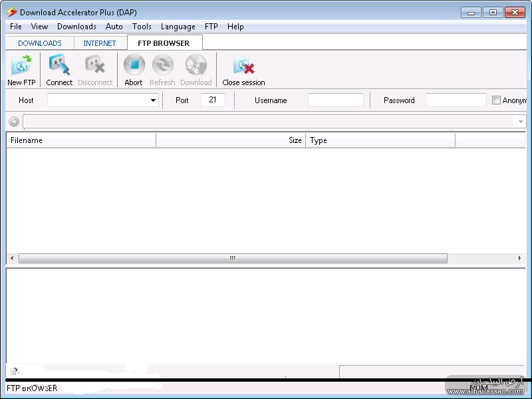Sort the file list by the Size column

pos(231,140)
